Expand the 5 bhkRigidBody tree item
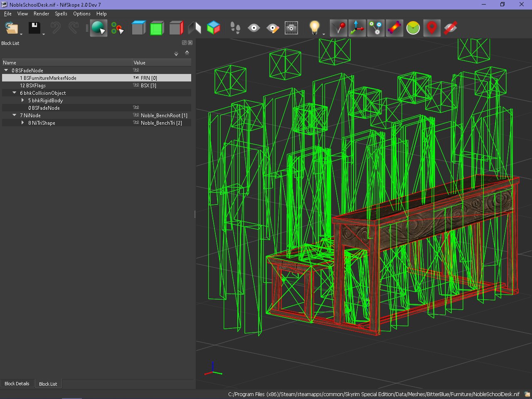The width and height of the screenshot is (532, 399). 23,100
